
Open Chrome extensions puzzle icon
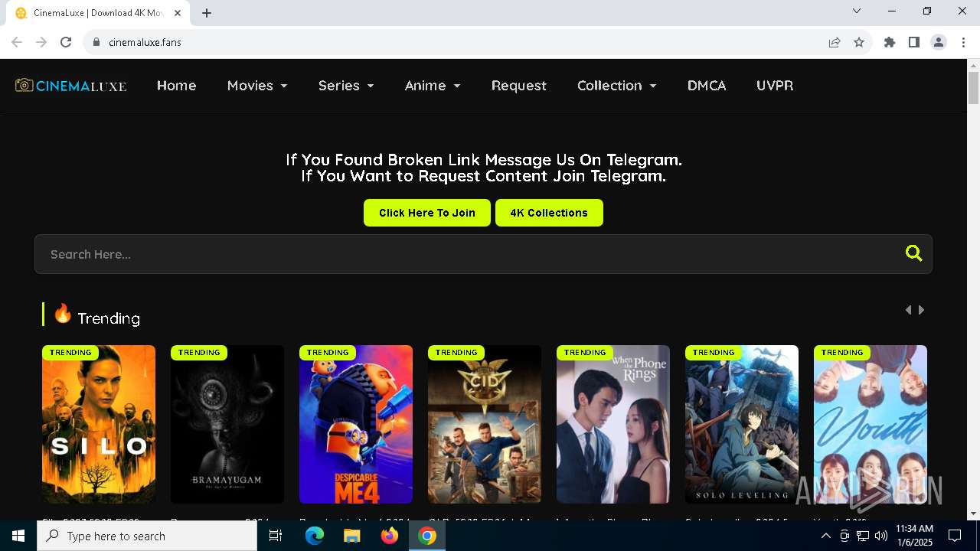pyautogui.click(x=890, y=42)
